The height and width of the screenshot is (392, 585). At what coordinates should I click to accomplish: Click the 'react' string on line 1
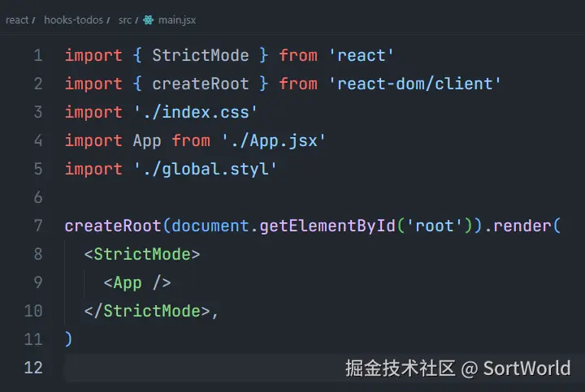361,55
